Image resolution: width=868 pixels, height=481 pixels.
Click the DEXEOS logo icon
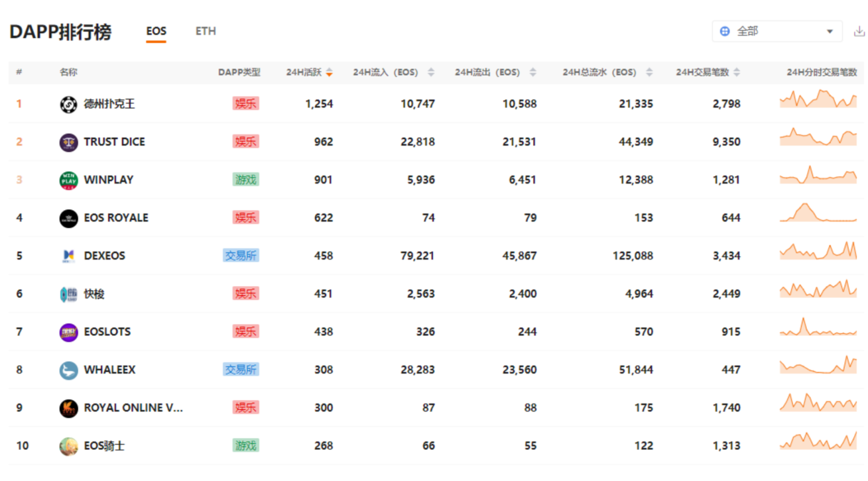(x=68, y=256)
